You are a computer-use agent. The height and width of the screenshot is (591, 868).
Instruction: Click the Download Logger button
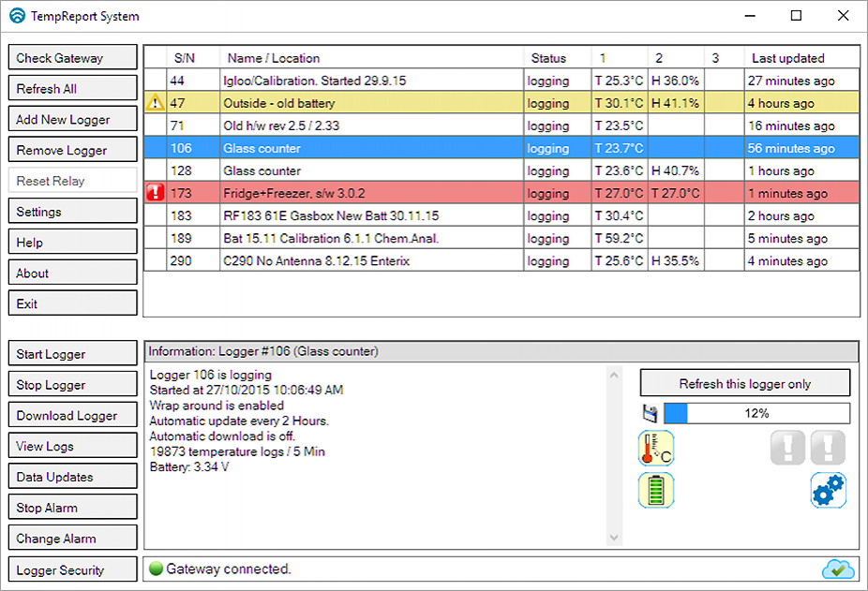[72, 415]
